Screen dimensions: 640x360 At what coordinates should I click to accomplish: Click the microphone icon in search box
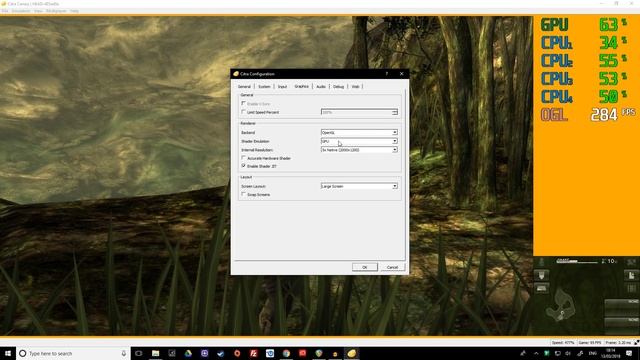[x=124, y=353]
